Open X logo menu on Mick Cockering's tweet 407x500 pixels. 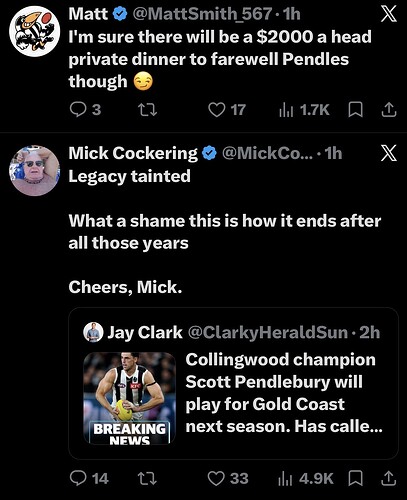coord(389,153)
